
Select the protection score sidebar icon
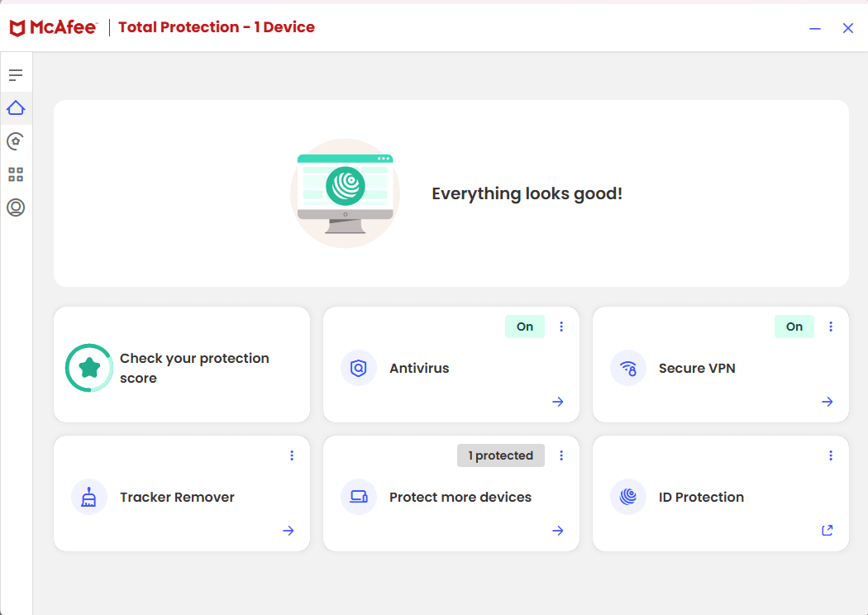pos(16,141)
